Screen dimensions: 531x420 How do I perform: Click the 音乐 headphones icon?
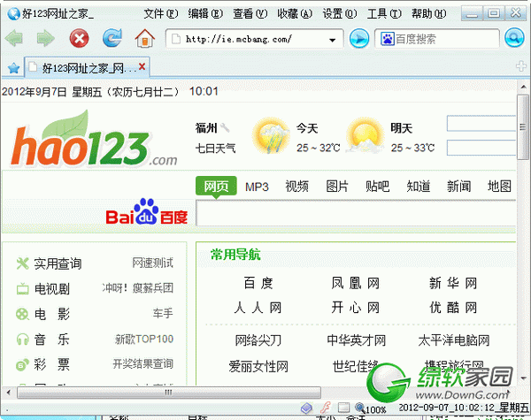tap(23, 340)
